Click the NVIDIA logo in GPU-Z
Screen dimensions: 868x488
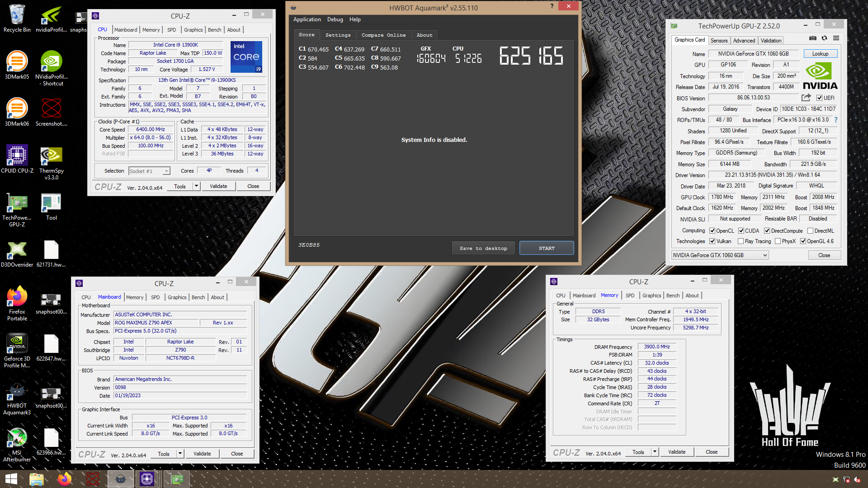820,76
